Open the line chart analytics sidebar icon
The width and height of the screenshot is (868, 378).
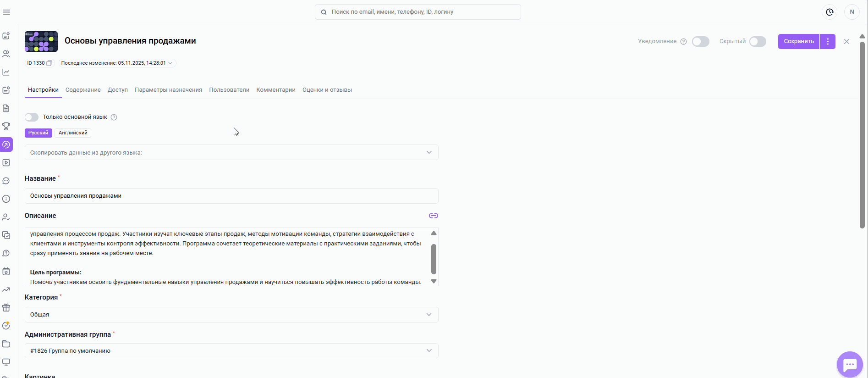6,72
